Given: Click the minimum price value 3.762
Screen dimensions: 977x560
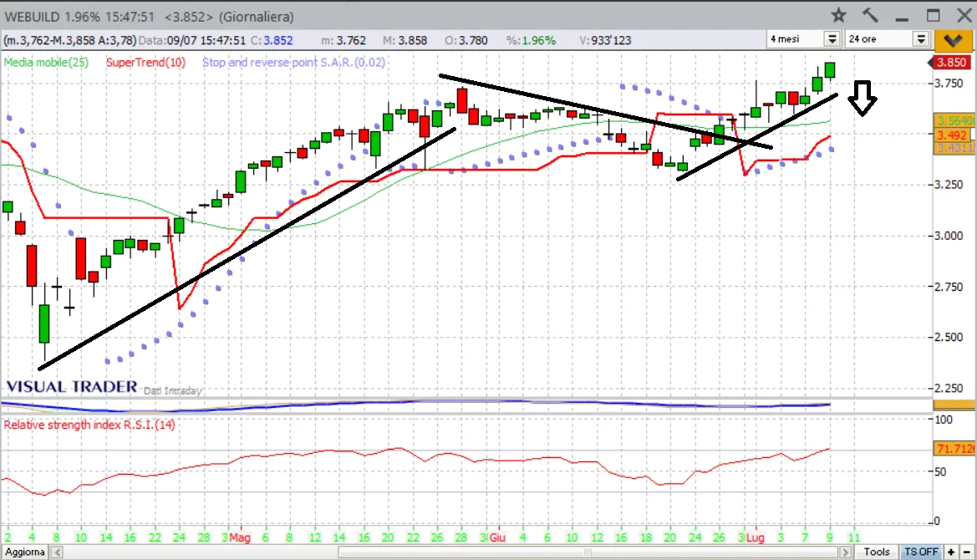Looking at the screenshot, I should pyautogui.click(x=351, y=40).
